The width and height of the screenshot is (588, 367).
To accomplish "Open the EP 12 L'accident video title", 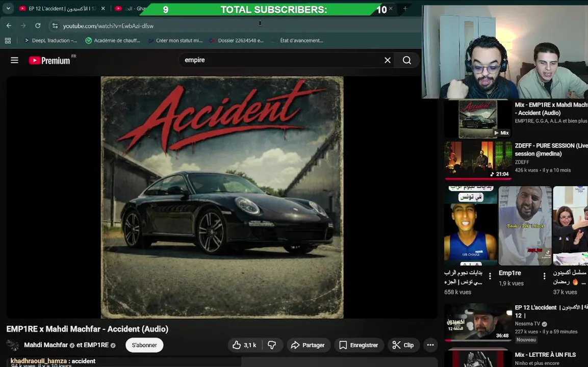I will [551, 311].
